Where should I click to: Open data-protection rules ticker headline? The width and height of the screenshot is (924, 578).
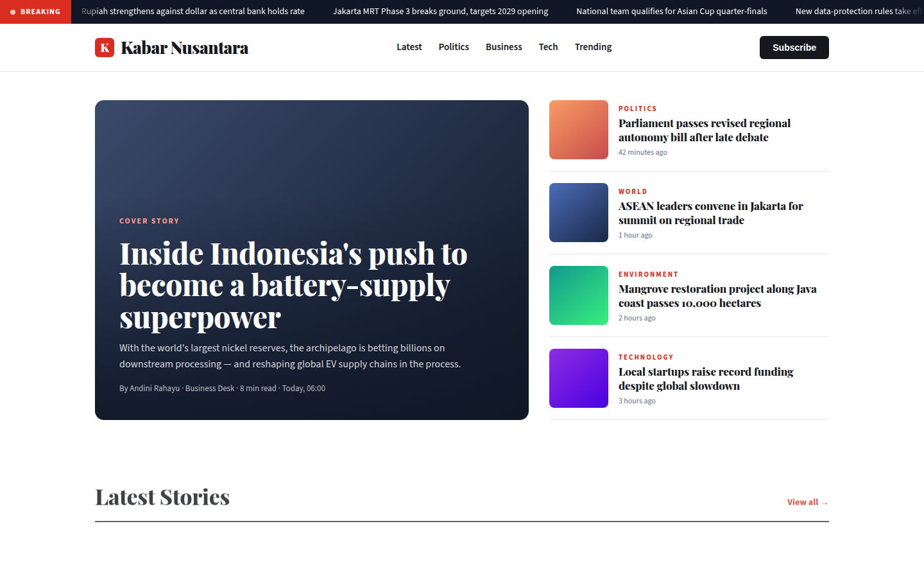859,12
